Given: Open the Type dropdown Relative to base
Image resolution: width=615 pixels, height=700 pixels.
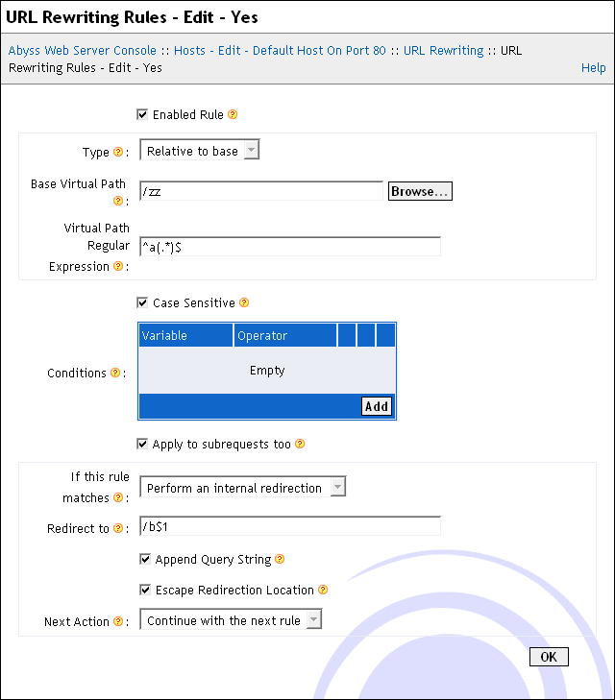Looking at the screenshot, I should pos(200,151).
